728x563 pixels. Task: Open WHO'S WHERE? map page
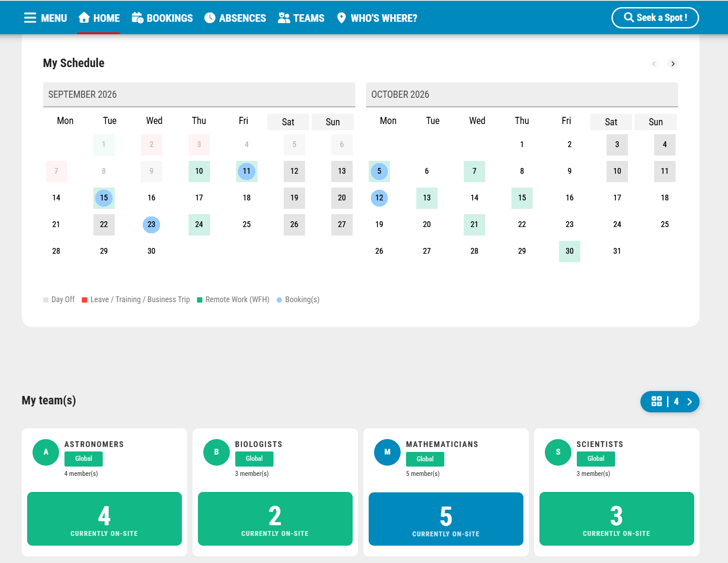tap(377, 18)
